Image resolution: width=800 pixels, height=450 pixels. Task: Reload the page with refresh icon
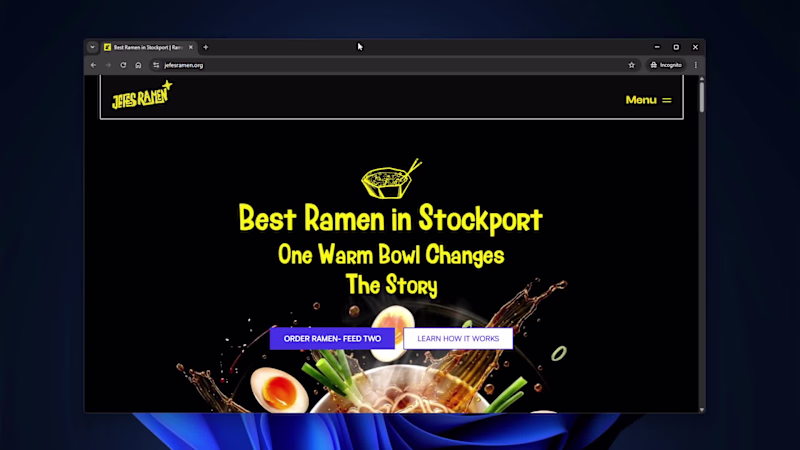(123, 65)
